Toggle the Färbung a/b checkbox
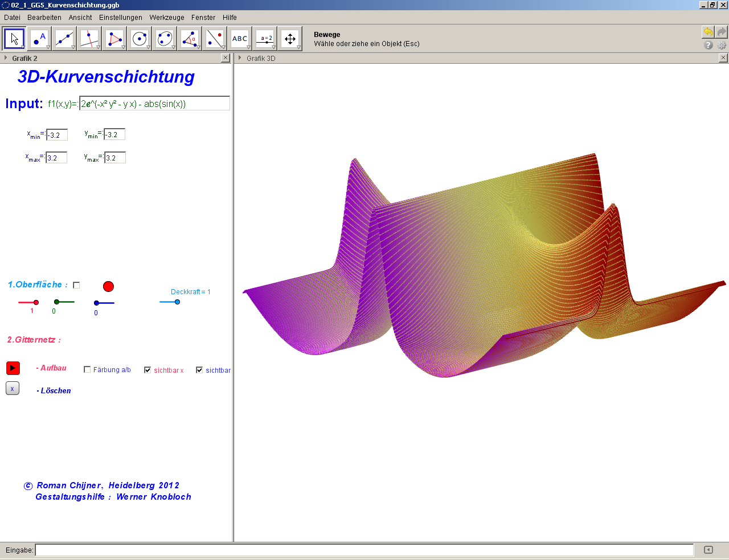The image size is (729, 560). coord(87,369)
